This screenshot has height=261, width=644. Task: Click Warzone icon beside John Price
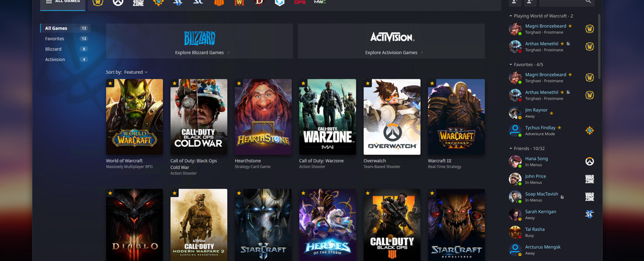[x=589, y=179]
